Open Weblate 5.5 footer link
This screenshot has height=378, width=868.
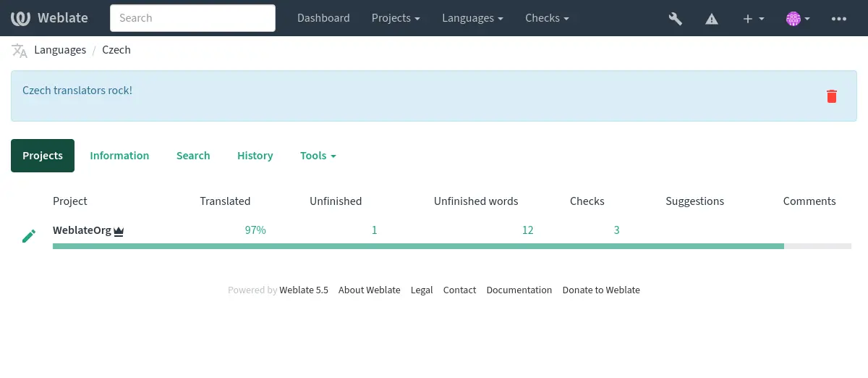coord(304,290)
